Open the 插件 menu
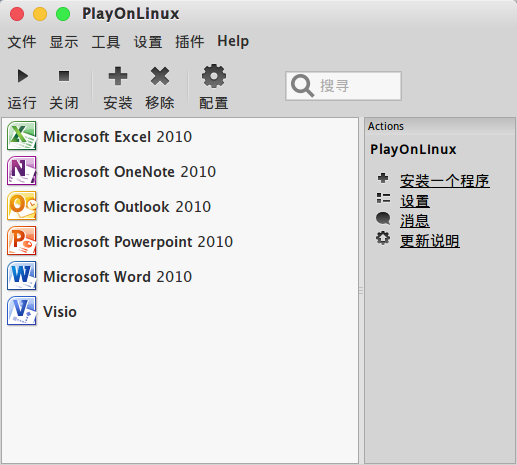The height and width of the screenshot is (465, 517). coord(190,42)
